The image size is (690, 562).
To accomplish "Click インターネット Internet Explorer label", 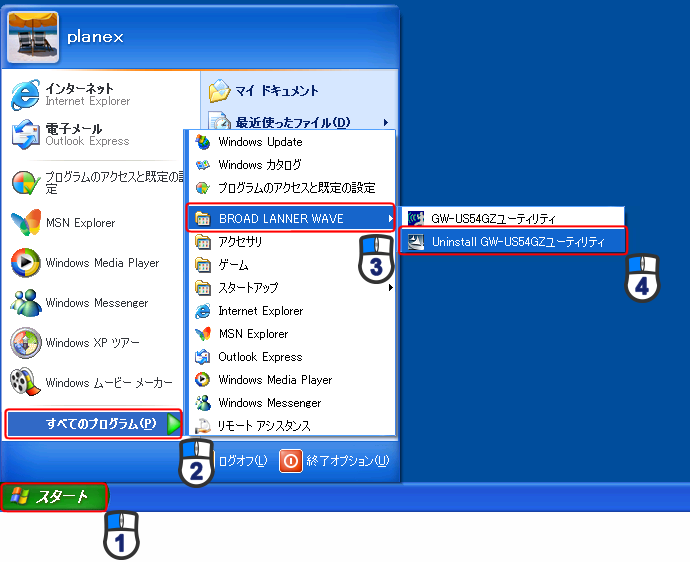I will pyautogui.click(x=88, y=95).
